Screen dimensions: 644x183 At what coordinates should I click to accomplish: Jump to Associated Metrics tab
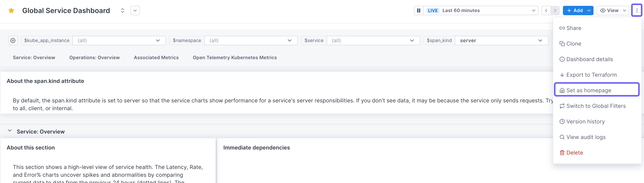click(x=156, y=58)
